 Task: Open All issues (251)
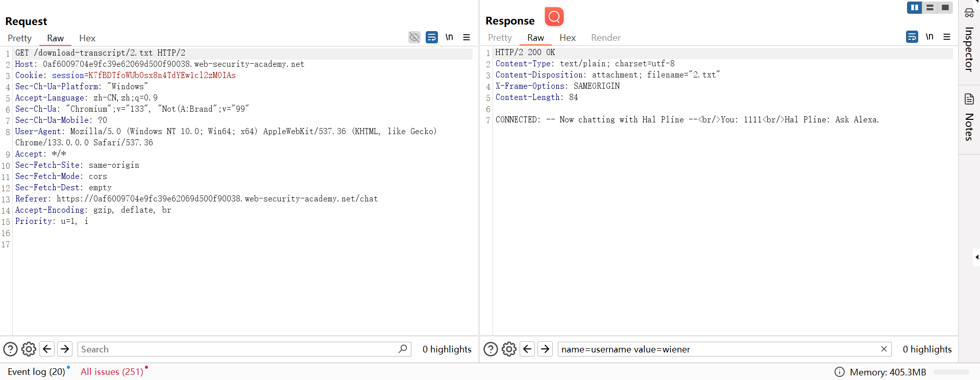[112, 372]
